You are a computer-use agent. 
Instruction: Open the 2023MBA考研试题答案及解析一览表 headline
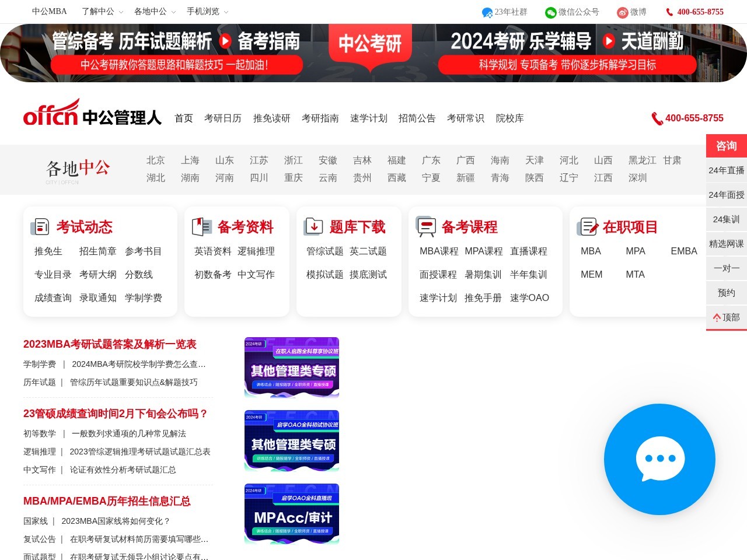110,344
